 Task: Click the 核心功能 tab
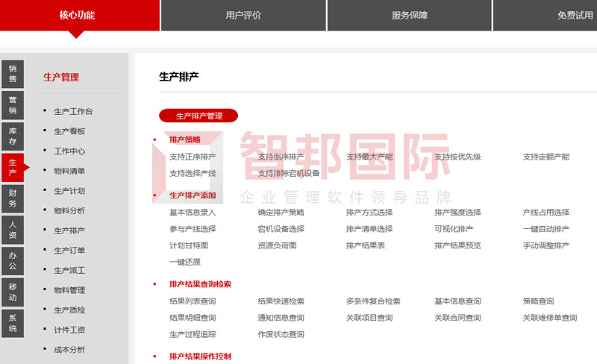click(x=78, y=15)
